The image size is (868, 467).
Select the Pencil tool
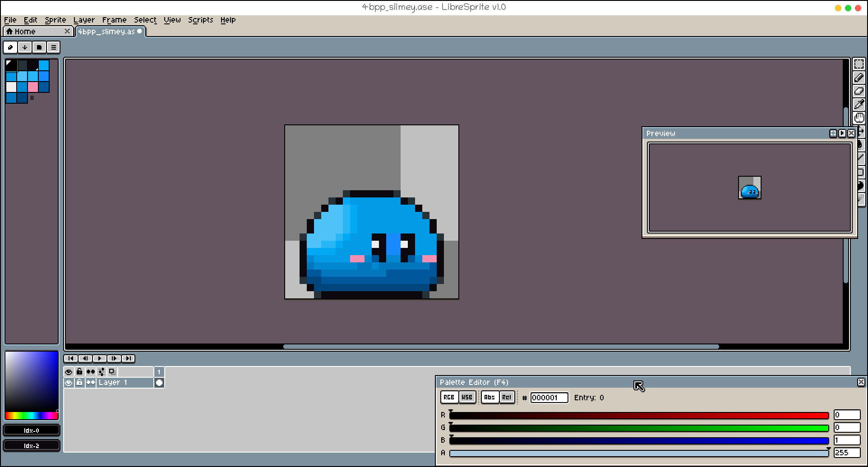coord(859,78)
